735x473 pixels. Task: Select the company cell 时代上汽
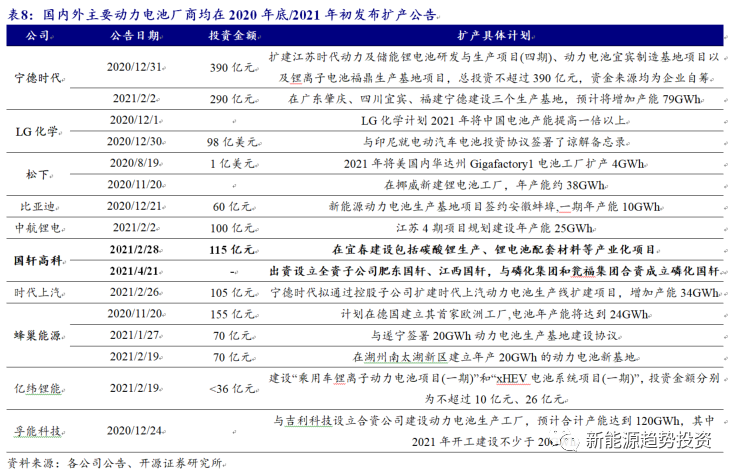pyautogui.click(x=38, y=293)
